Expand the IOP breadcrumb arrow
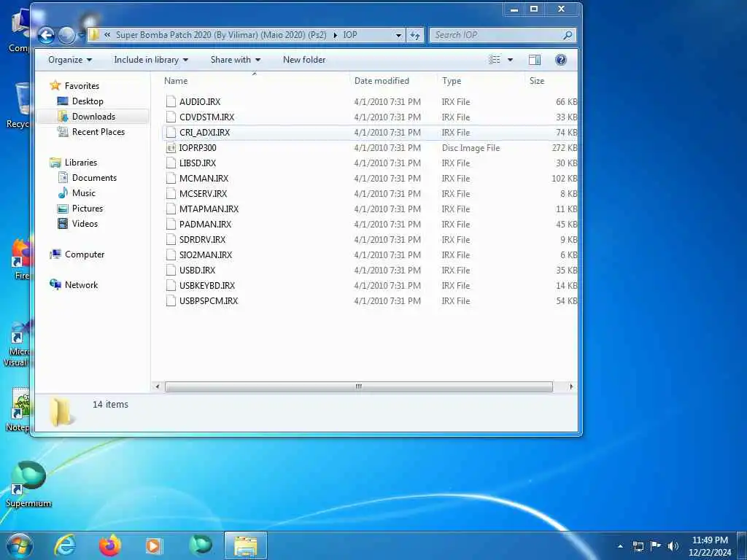Viewport: 747px width, 560px height. click(x=336, y=35)
